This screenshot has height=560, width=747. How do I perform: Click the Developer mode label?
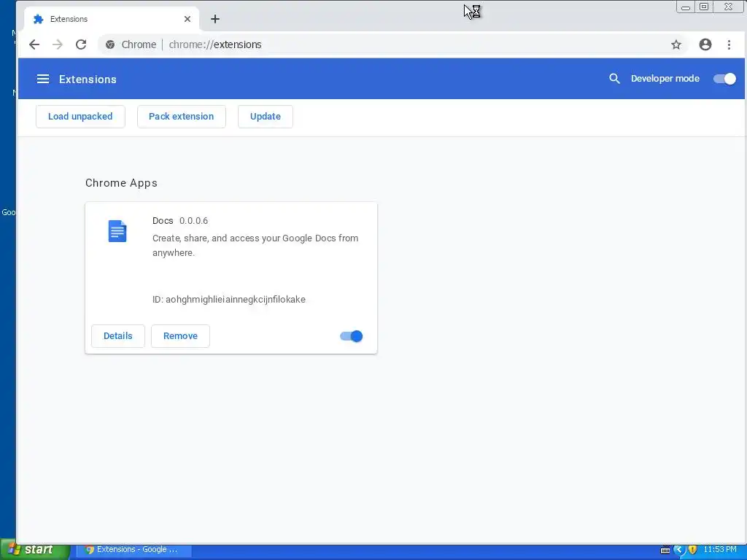coord(665,79)
